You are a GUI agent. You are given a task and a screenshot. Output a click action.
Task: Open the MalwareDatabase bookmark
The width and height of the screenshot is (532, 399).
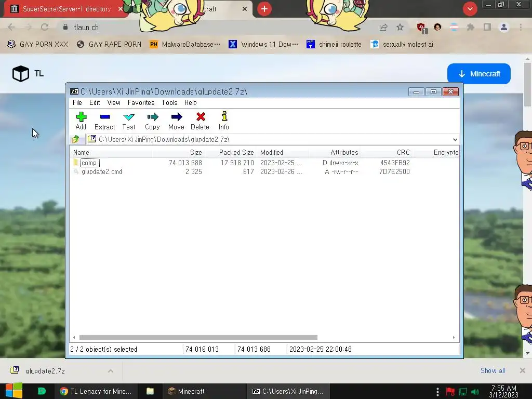[x=185, y=44]
